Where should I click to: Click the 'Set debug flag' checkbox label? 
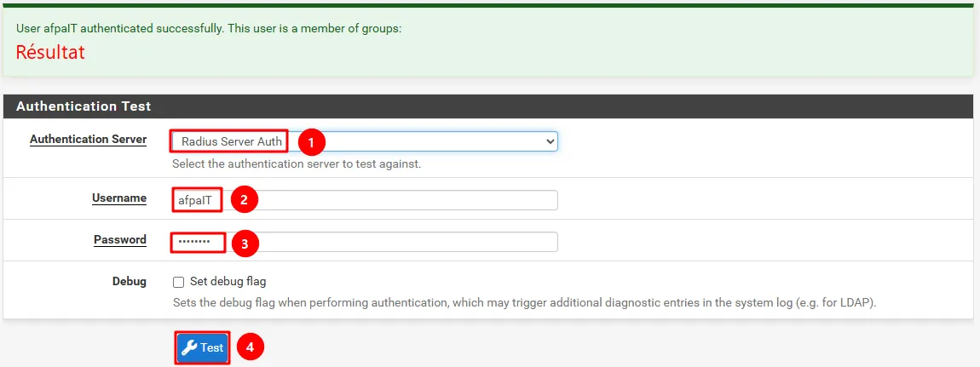[228, 282]
